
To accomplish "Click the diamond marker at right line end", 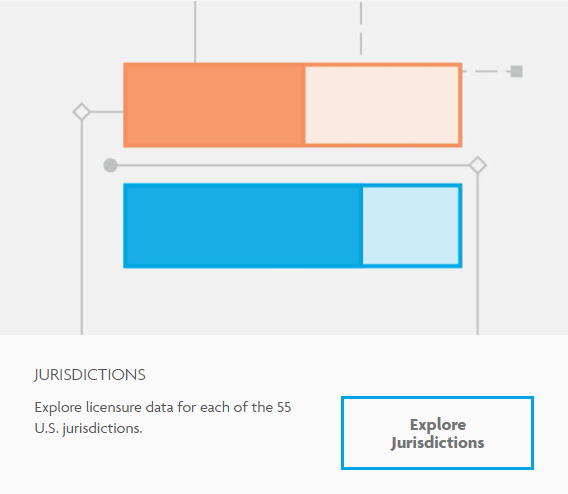I will [x=478, y=166].
